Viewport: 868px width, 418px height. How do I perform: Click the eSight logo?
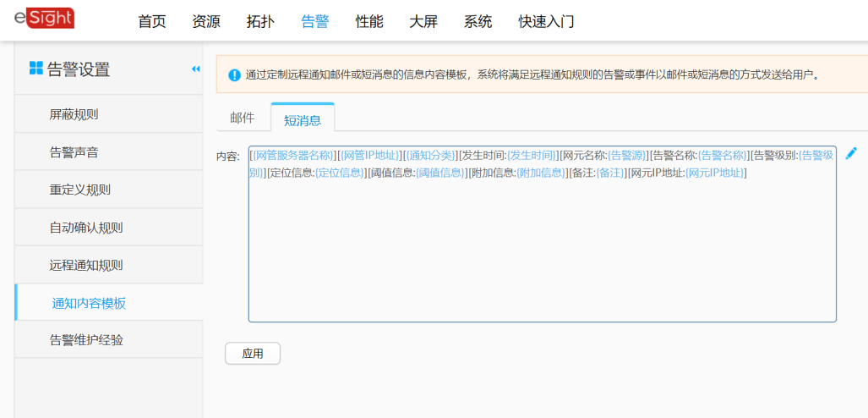pos(44,18)
